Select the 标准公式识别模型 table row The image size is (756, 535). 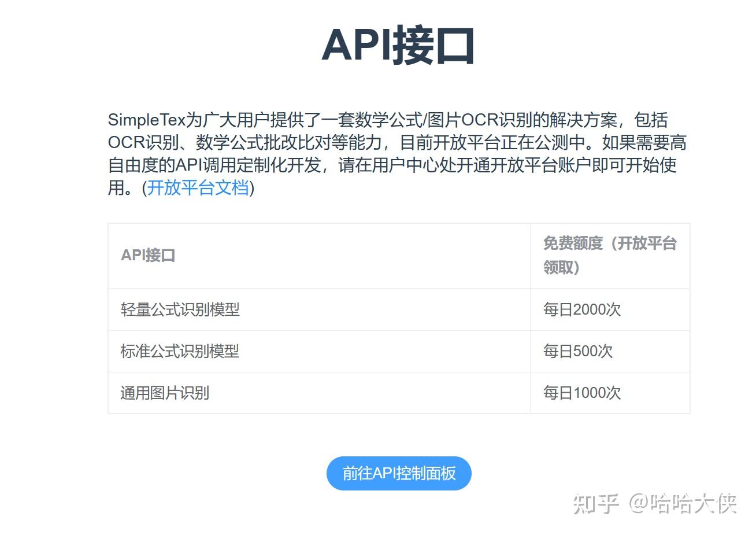[180, 351]
